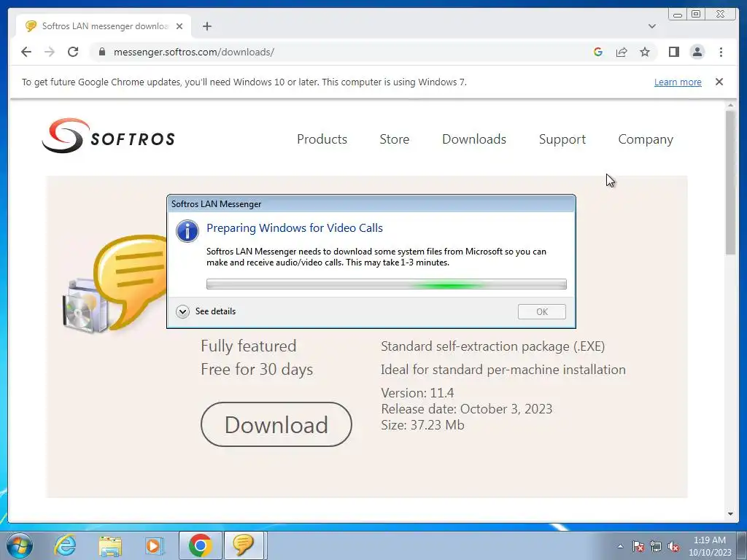The width and height of the screenshot is (747, 560).
Task: Click 'Standard self-extraction package (.EXE)' text
Action: click(x=492, y=346)
